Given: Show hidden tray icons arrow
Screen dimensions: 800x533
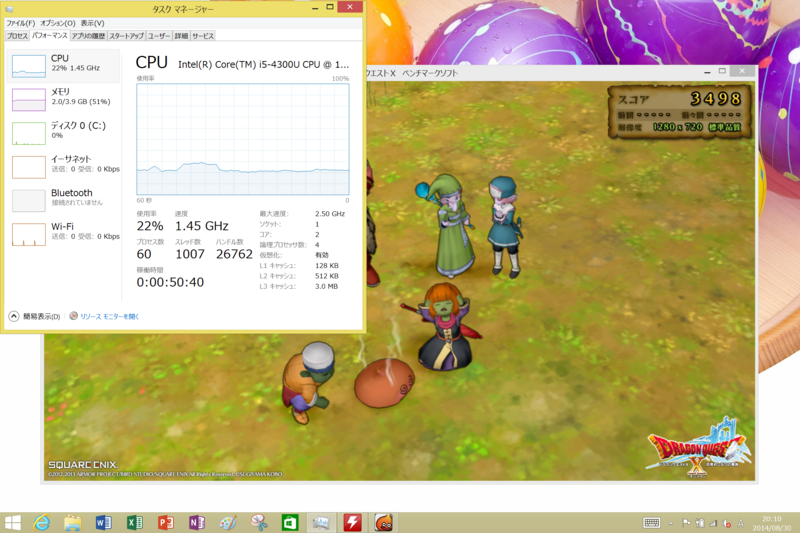Looking at the screenshot, I should tap(671, 523).
